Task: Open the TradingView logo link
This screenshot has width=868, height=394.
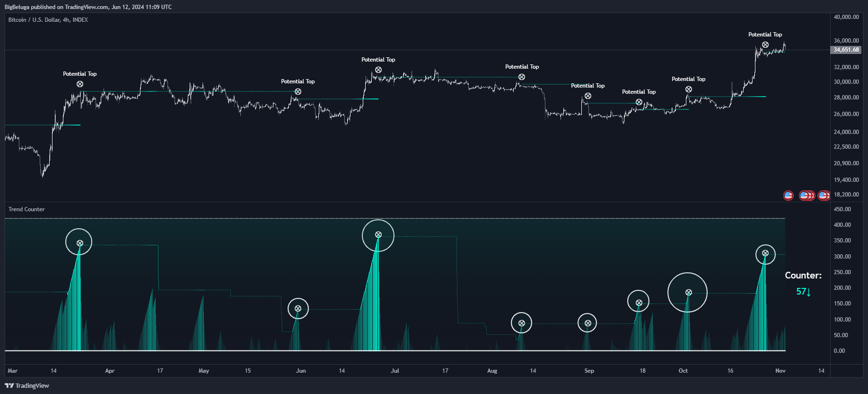Action: click(x=27, y=385)
